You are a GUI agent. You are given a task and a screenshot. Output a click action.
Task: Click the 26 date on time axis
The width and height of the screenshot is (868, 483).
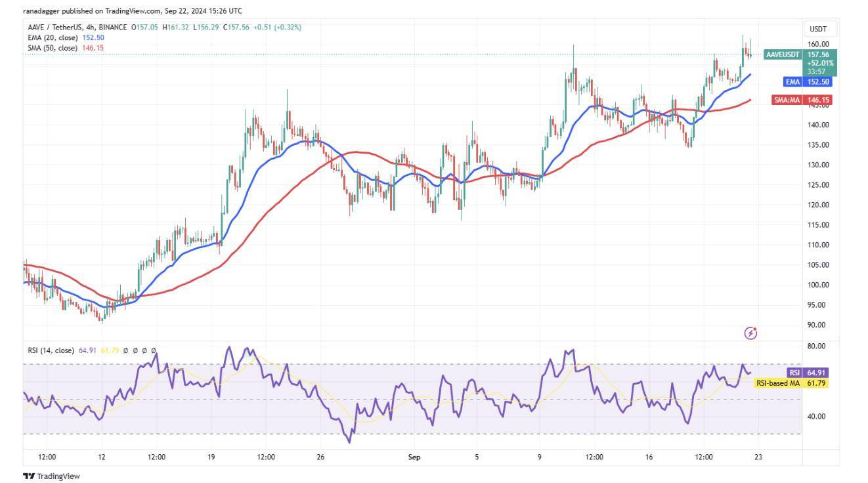[320, 457]
